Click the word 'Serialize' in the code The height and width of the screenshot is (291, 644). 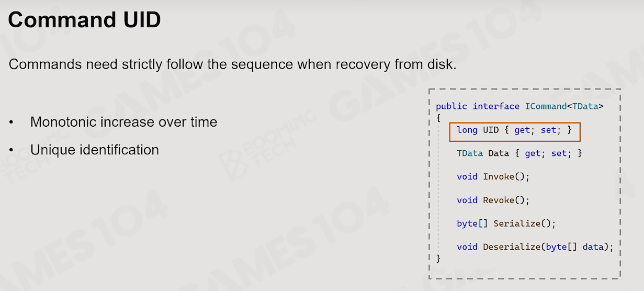point(517,223)
